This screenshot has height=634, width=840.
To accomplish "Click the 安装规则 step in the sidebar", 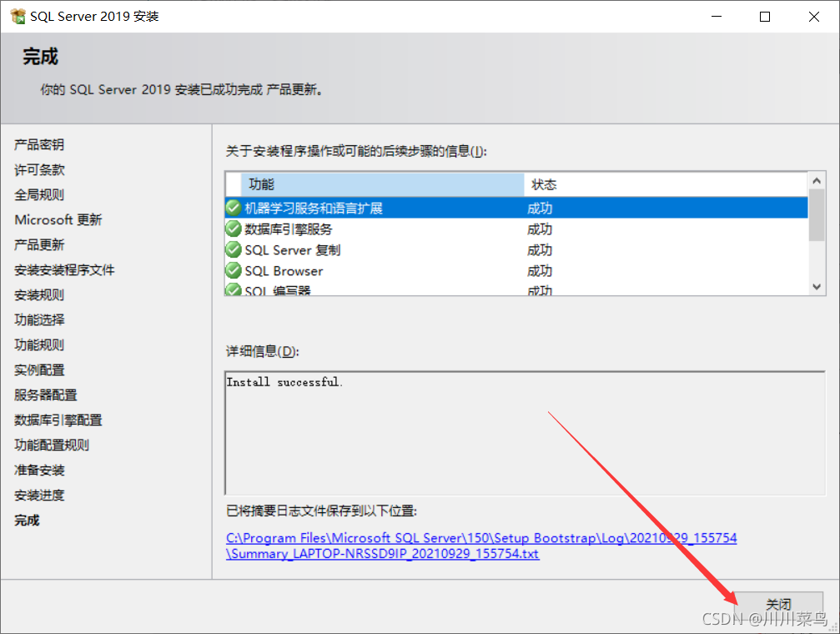I will tap(39, 294).
